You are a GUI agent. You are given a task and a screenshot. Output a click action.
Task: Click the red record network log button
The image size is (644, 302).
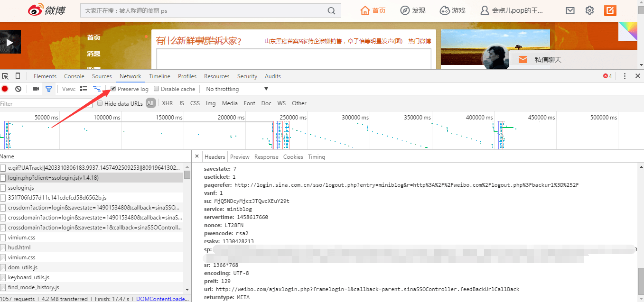(x=5, y=89)
